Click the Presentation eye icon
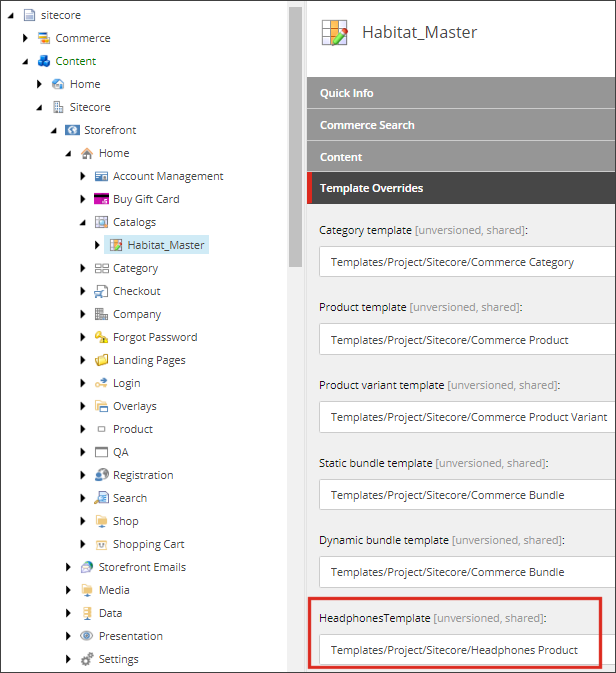616x673 pixels. (x=87, y=636)
